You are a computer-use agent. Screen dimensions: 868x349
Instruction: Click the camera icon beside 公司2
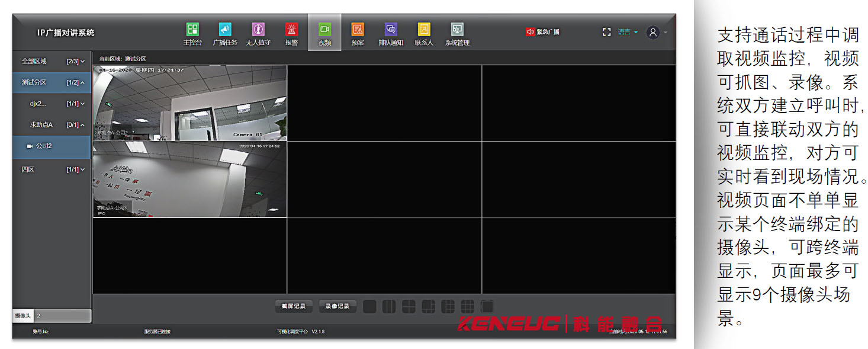(30, 146)
